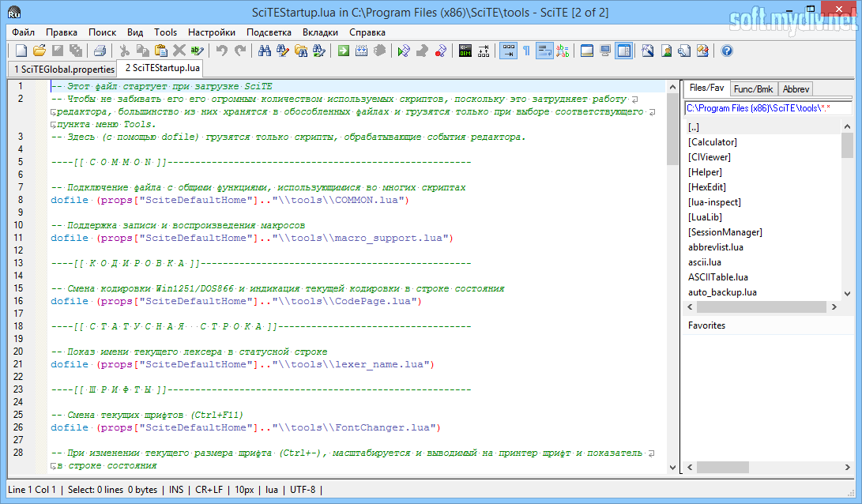The width and height of the screenshot is (862, 504).
Task: Click the Redo arrow icon
Action: point(239,51)
